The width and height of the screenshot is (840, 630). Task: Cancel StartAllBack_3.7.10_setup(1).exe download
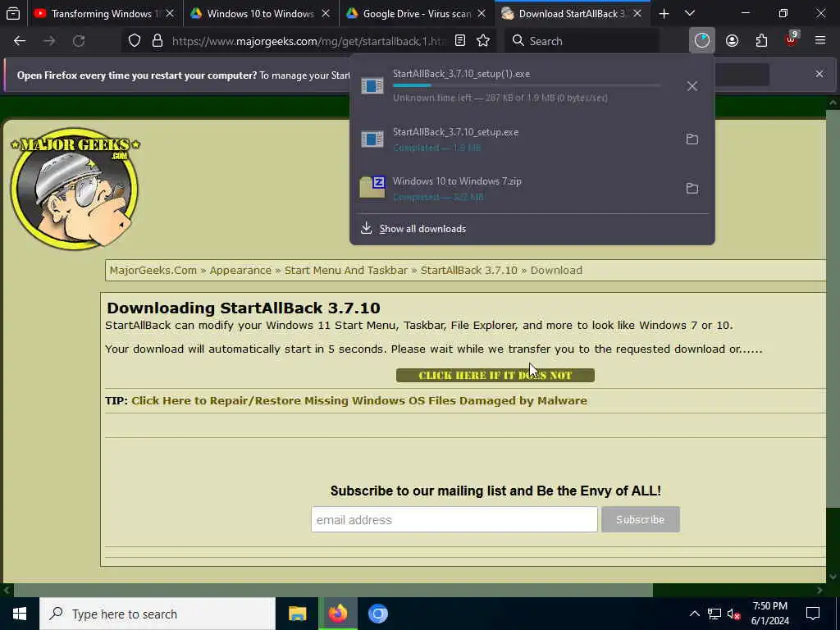[x=692, y=85]
